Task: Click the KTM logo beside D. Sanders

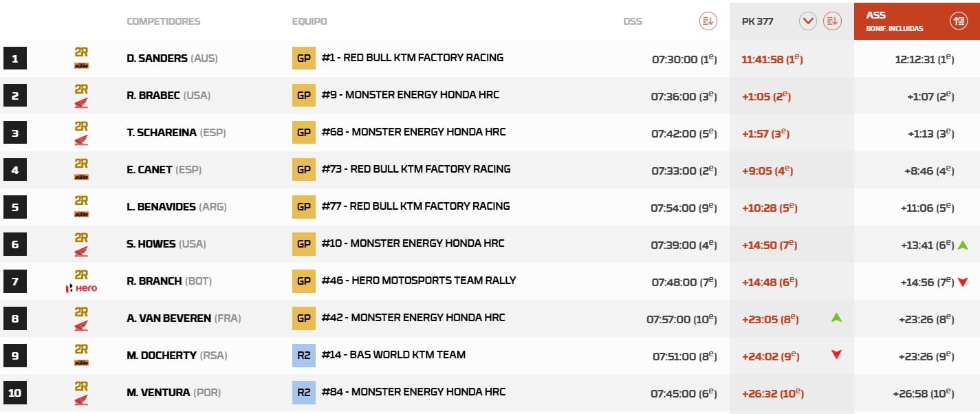Action: [81, 66]
